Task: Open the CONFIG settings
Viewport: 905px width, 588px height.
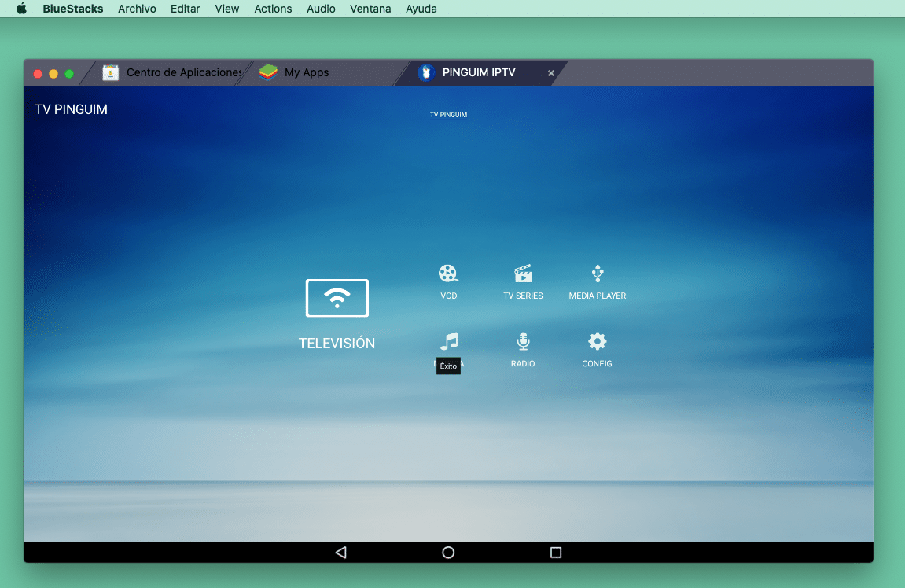Action: coord(597,348)
